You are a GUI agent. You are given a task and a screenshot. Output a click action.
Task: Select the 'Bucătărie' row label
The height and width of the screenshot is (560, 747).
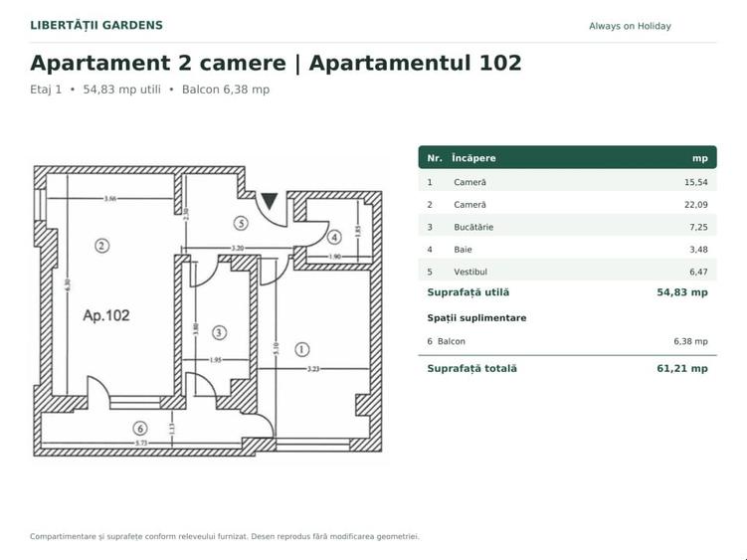473,227
